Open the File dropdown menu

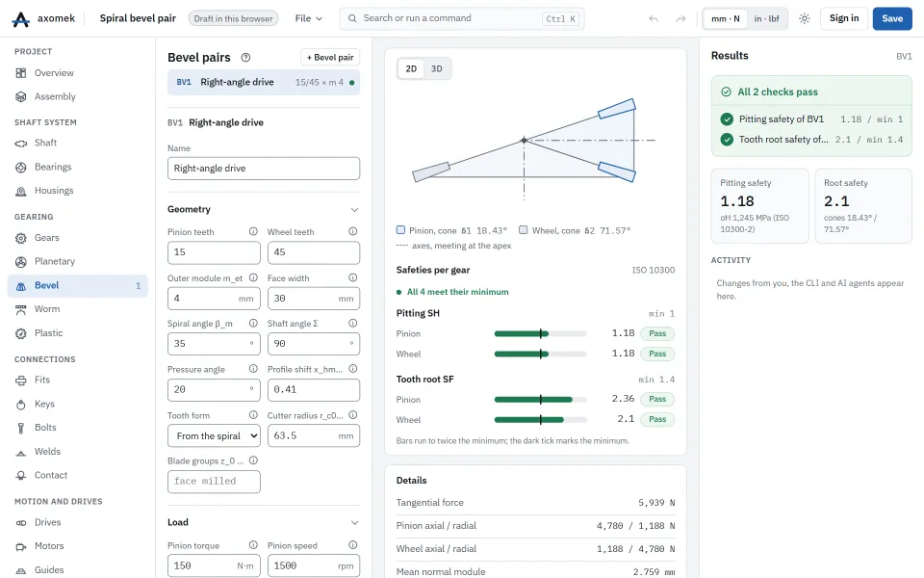pyautogui.click(x=309, y=19)
